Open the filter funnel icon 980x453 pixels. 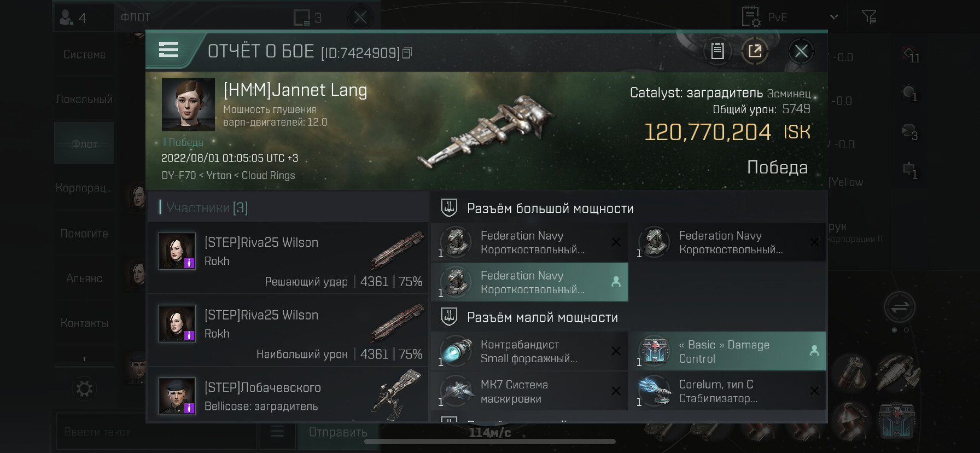point(868,18)
